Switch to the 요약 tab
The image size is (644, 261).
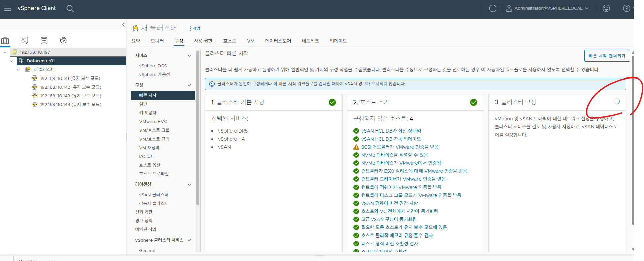click(x=136, y=41)
